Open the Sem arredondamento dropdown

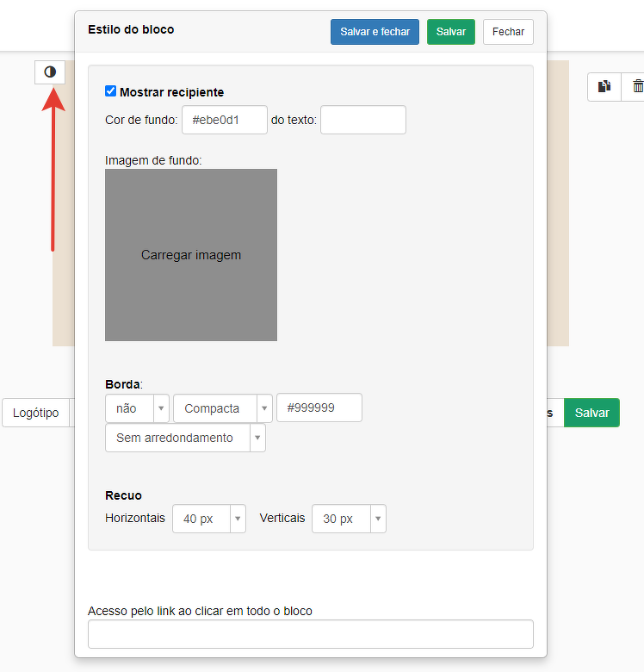coord(185,438)
